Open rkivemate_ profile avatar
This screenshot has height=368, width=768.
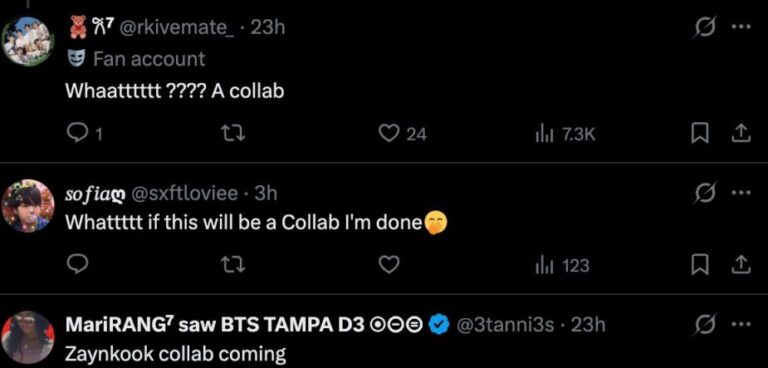[x=28, y=41]
